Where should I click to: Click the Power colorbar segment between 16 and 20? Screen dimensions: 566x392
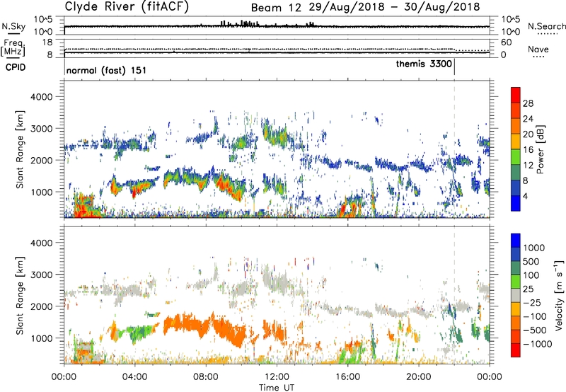pyautogui.click(x=516, y=142)
